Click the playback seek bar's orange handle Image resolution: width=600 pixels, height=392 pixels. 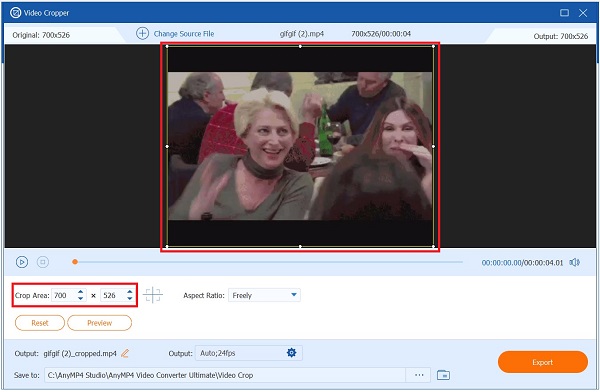pyautogui.click(x=75, y=262)
